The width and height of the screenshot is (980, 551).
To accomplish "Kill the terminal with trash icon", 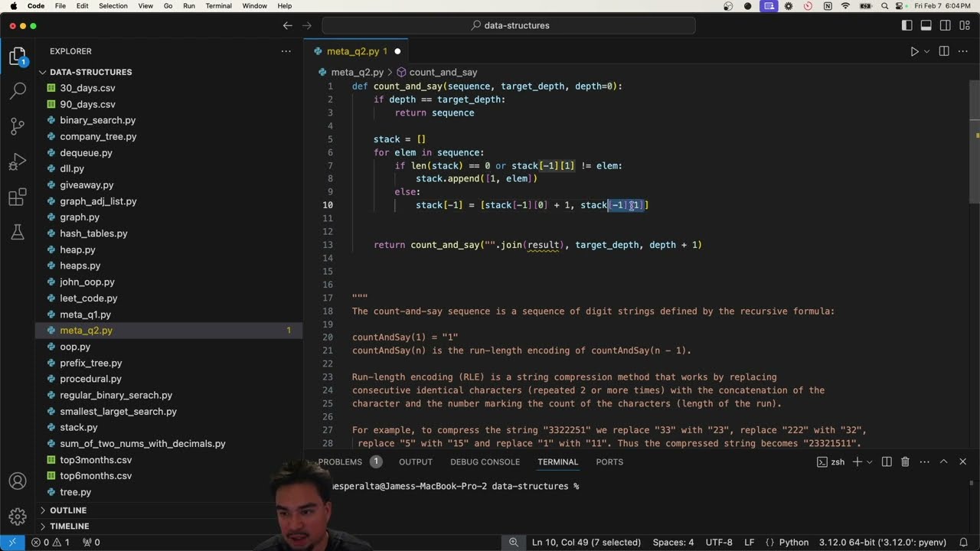I will [905, 461].
